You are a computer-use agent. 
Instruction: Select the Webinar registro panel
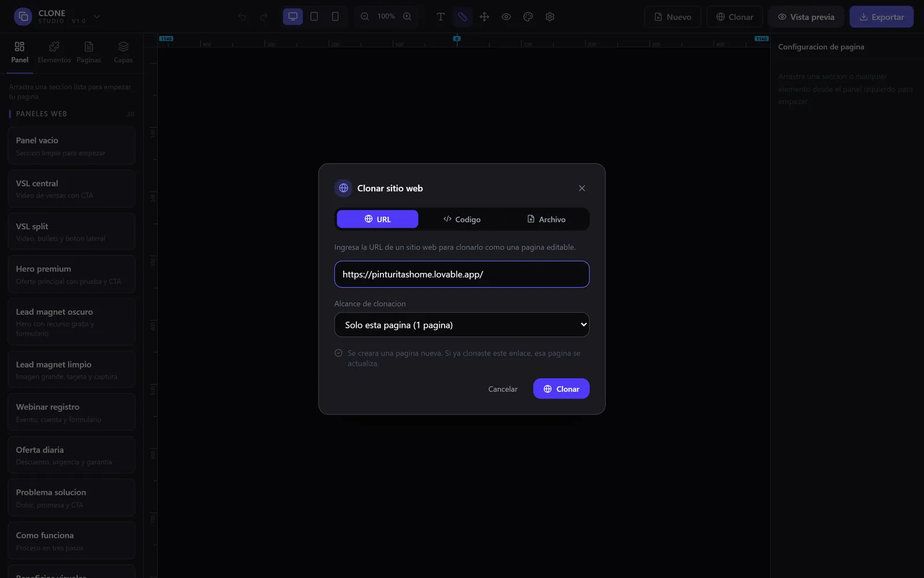pos(72,412)
